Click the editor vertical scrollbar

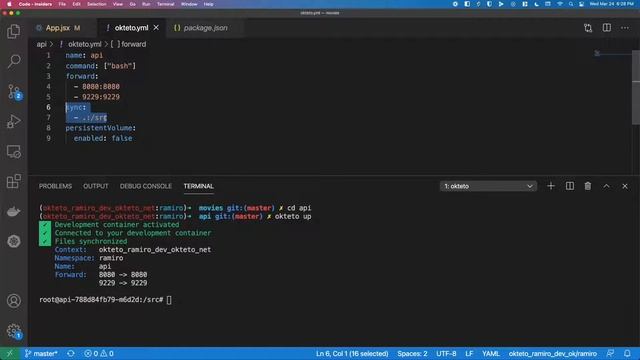click(x=636, y=87)
